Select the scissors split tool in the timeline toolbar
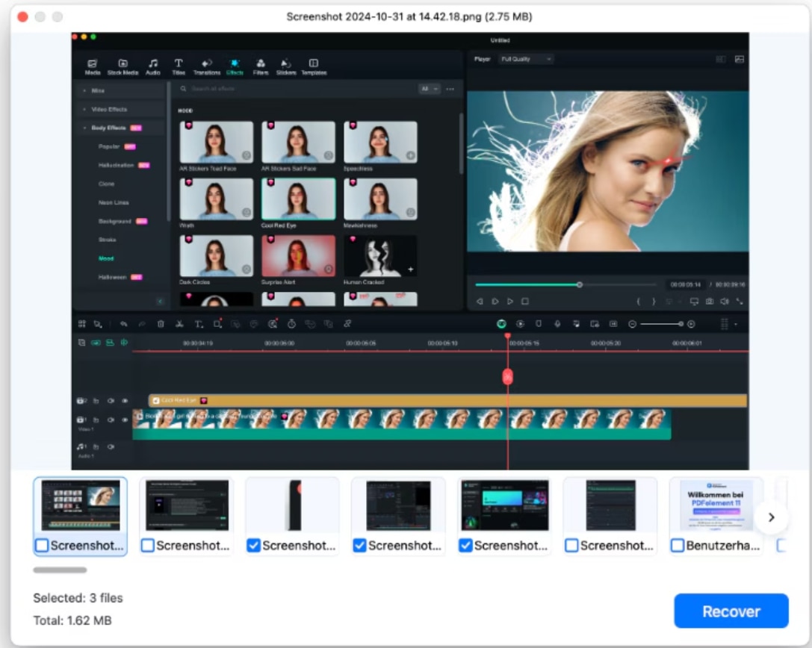Viewport: 812px width, 648px height. [x=179, y=324]
